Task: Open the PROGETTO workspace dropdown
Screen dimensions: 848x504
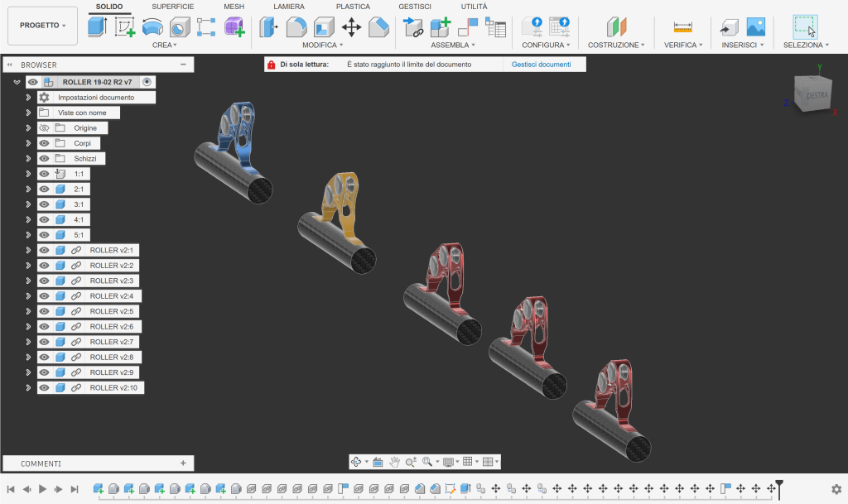Action: [42, 26]
